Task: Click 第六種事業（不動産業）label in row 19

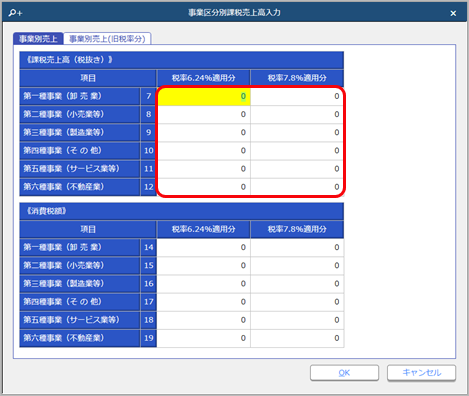Action: pos(80,338)
